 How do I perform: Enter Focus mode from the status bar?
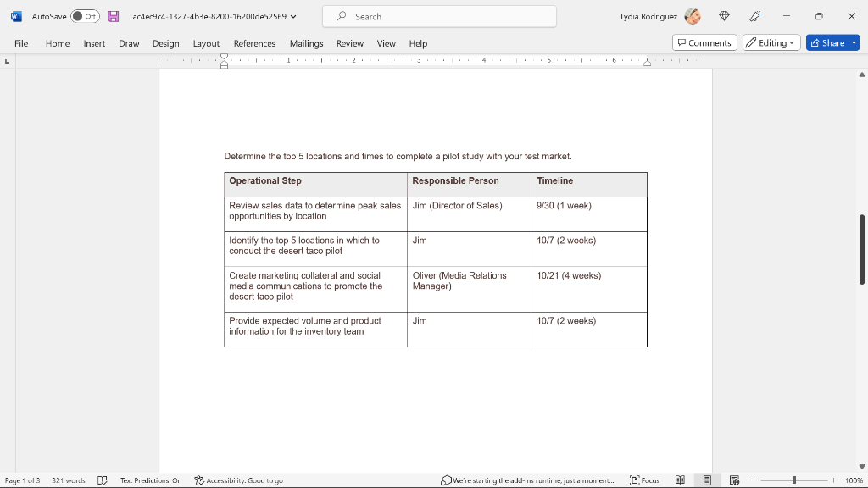(x=644, y=480)
